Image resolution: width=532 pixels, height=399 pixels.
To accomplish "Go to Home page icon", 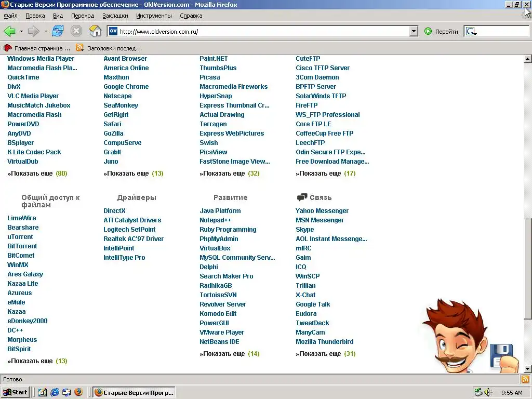I will click(x=96, y=31).
